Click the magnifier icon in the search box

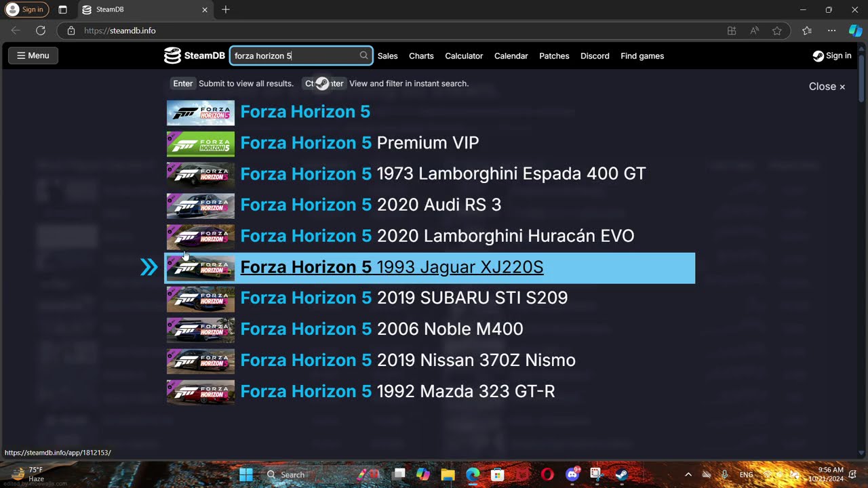pyautogui.click(x=363, y=56)
